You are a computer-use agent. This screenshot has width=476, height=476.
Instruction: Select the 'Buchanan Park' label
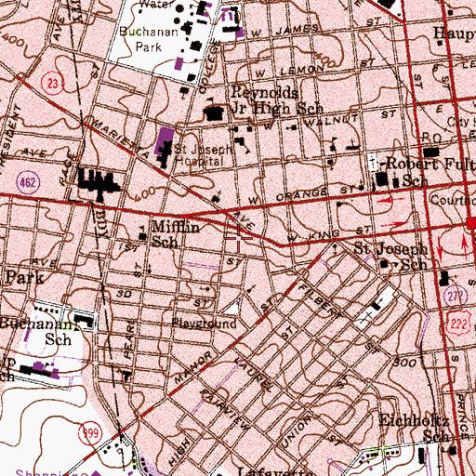[149, 39]
